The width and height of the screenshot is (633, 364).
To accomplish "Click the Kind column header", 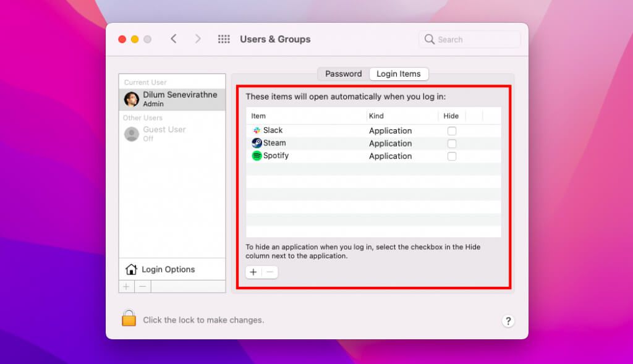I will [376, 116].
